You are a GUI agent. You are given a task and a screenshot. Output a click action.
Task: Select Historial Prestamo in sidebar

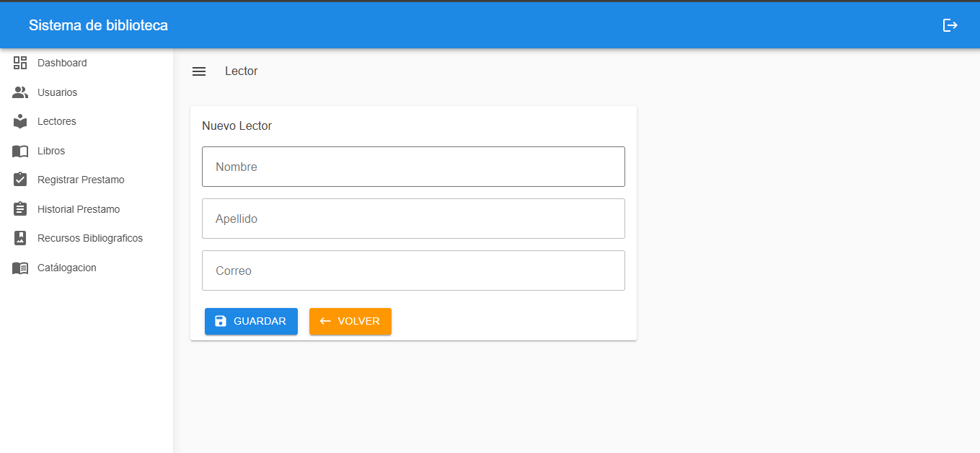[x=79, y=209]
